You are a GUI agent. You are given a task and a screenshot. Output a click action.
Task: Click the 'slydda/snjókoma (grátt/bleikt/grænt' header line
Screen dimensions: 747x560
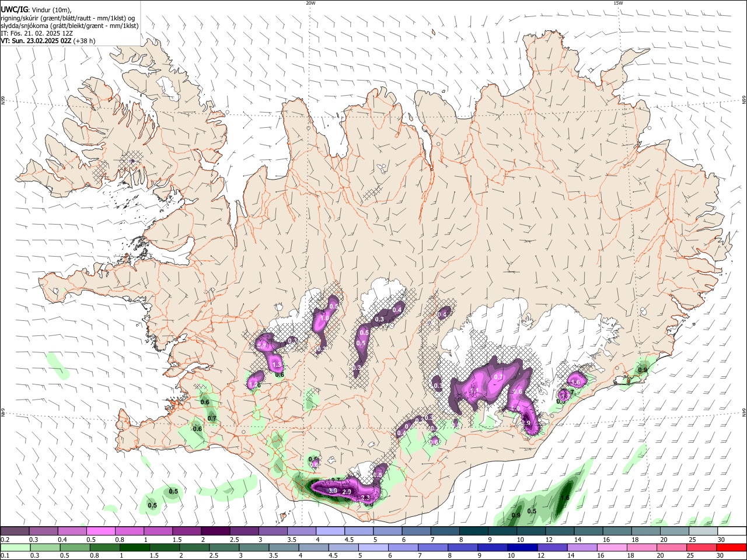(x=69, y=26)
